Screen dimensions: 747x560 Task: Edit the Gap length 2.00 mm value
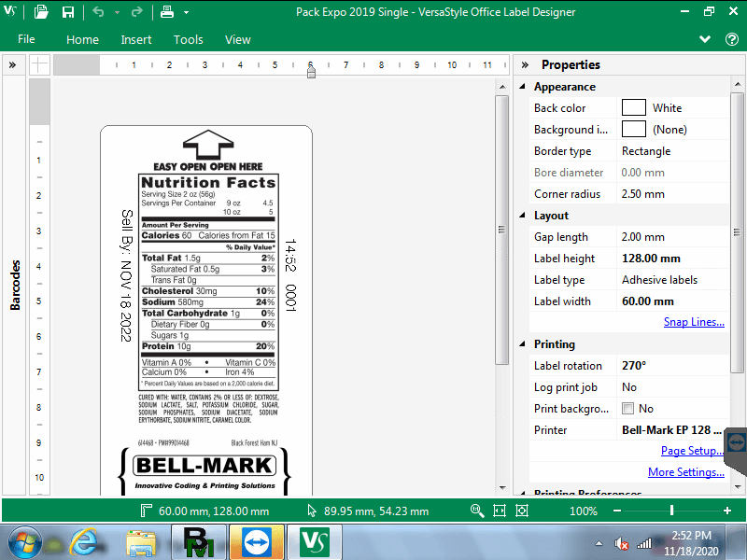672,237
